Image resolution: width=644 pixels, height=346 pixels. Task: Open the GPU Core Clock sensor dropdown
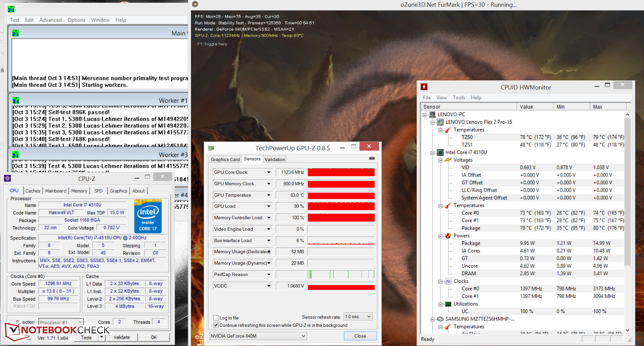pos(269,172)
